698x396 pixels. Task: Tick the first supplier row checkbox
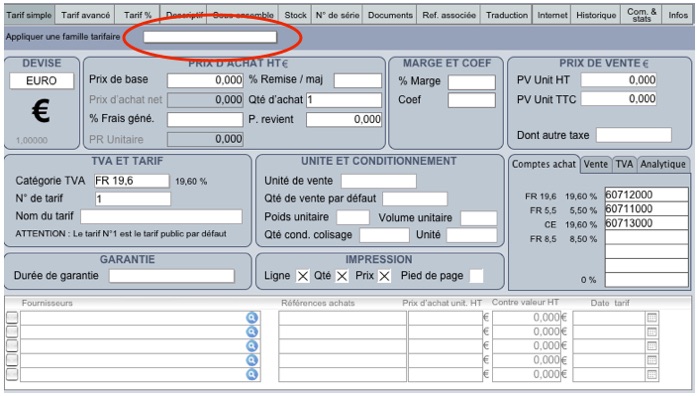point(12,318)
